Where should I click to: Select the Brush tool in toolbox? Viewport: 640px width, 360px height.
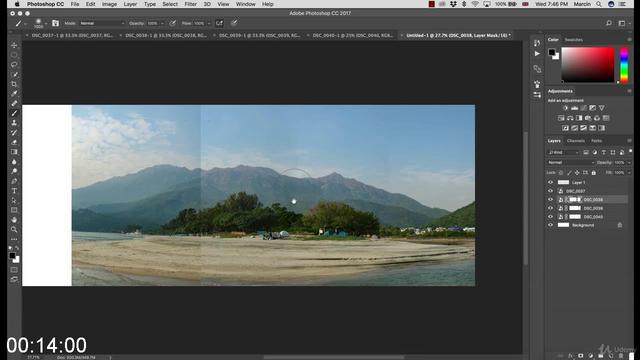coord(14,113)
